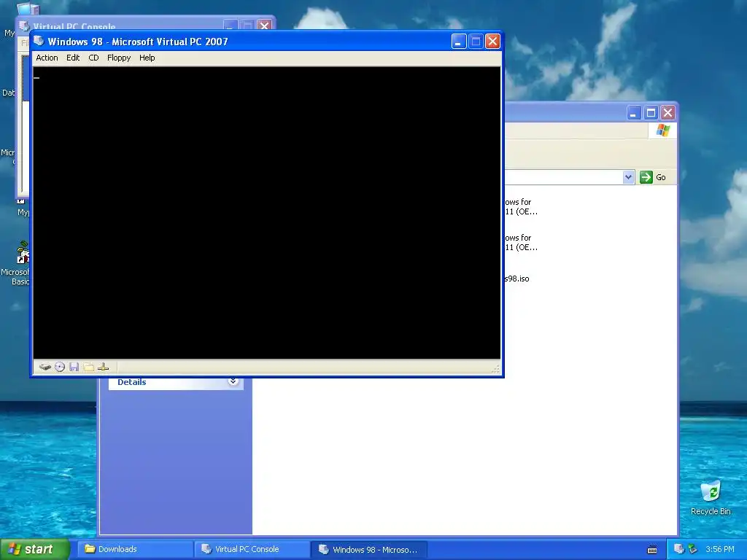The image size is (747, 560).
Task: Click the Go button in Downloads window
Action: click(x=653, y=177)
